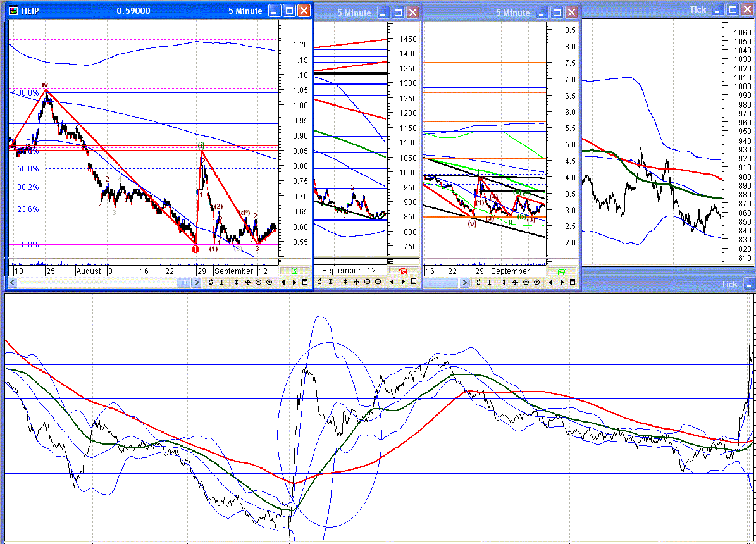Zoom out using the minus icon in ПЕІР chart
Viewport: 756px width, 544px height.
point(258,282)
